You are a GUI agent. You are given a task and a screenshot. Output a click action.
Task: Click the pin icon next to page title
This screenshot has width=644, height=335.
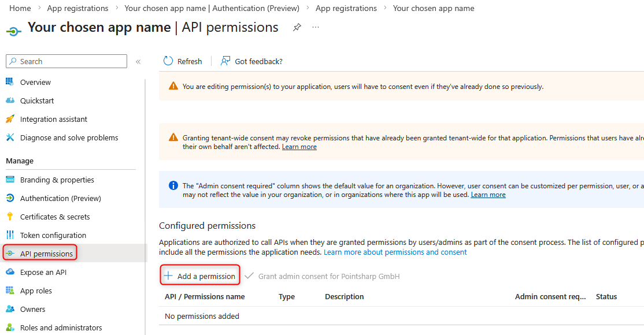click(297, 27)
